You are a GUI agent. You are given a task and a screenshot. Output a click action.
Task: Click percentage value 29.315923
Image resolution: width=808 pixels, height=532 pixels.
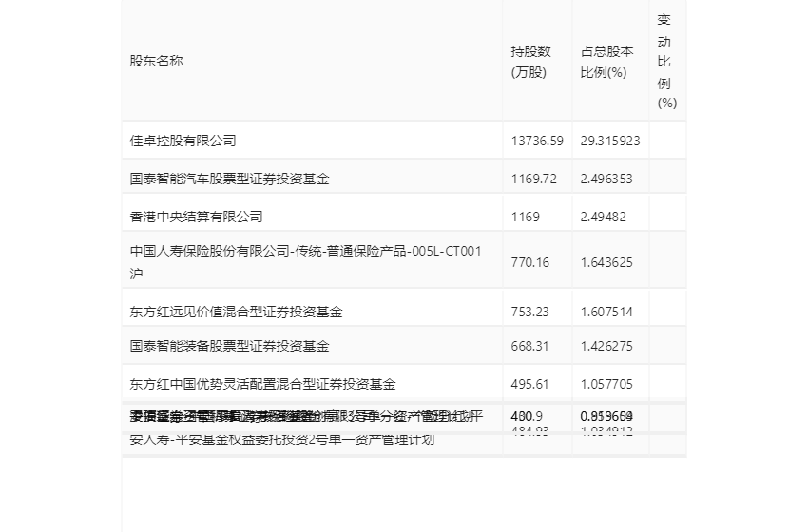[x=610, y=141]
